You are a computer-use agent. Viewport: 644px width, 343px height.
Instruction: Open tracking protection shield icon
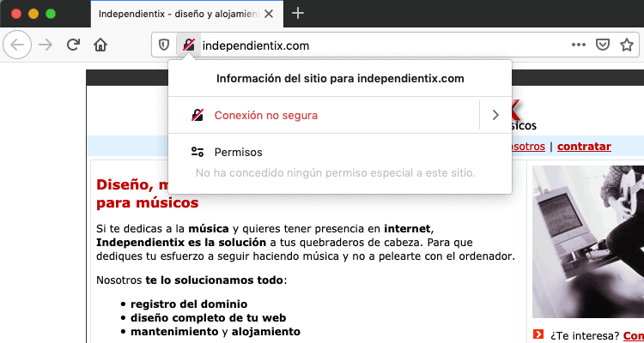pyautogui.click(x=164, y=45)
